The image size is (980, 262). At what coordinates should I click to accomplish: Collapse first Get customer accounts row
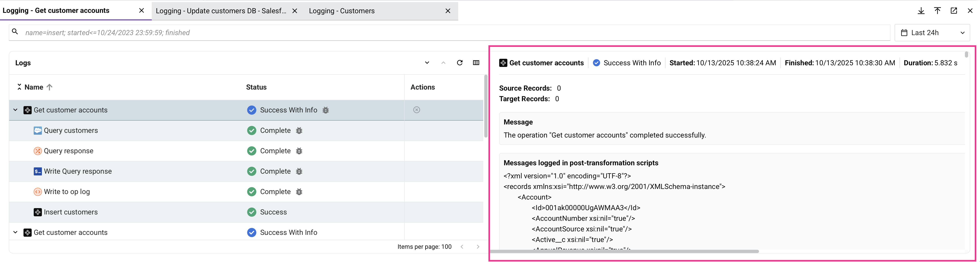click(15, 110)
